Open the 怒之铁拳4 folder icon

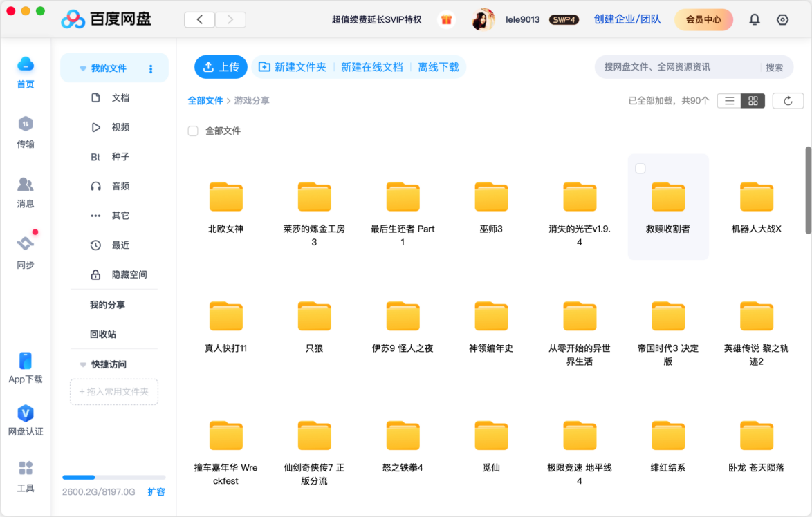click(x=403, y=435)
